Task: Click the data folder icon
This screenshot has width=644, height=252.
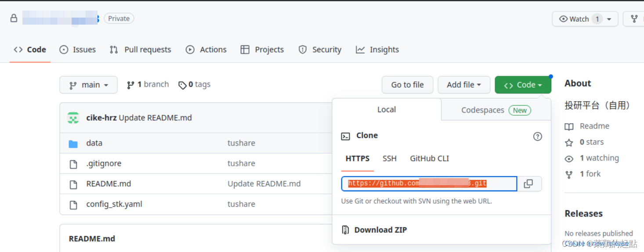Action: pyautogui.click(x=73, y=144)
